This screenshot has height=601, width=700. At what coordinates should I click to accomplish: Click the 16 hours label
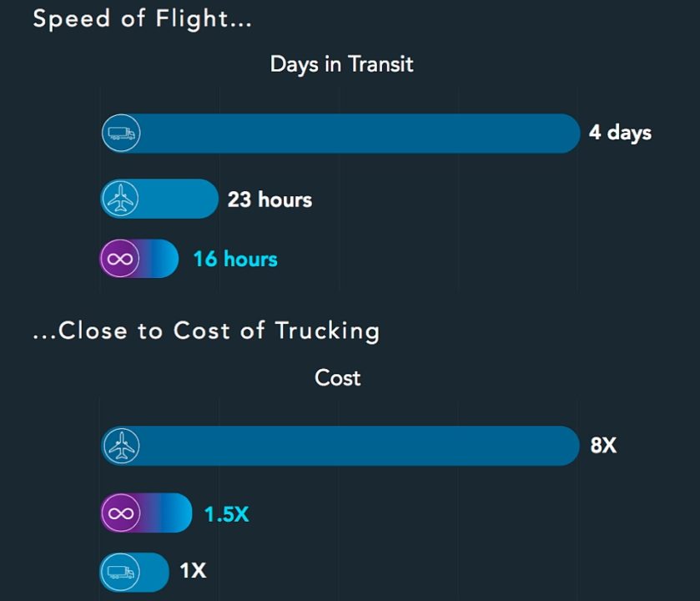pos(235,259)
